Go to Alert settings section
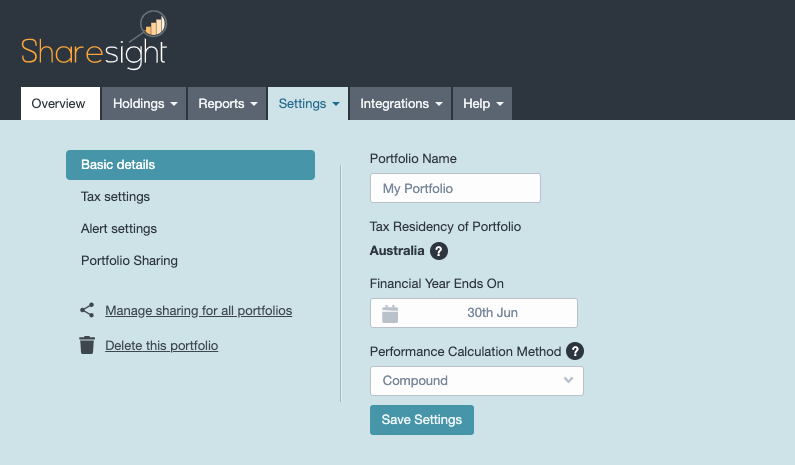 pos(119,229)
